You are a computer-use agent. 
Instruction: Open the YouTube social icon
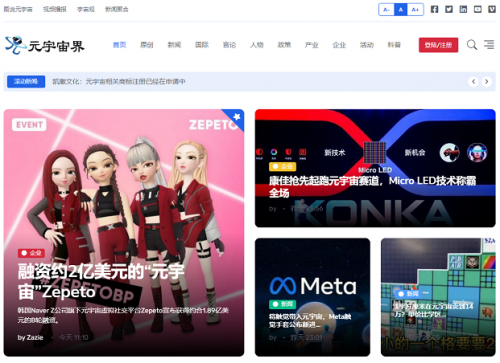pyautogui.click(x=478, y=9)
